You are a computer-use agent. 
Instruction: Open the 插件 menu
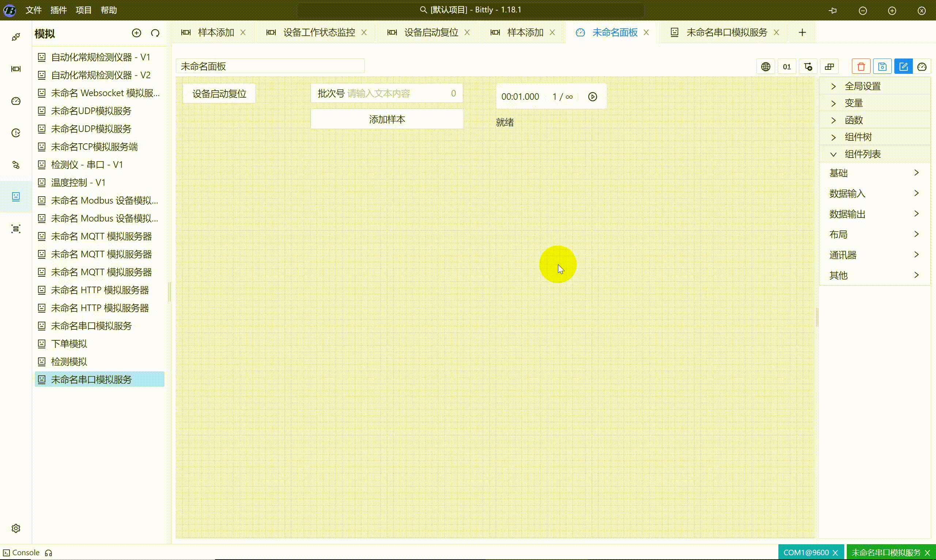point(58,10)
